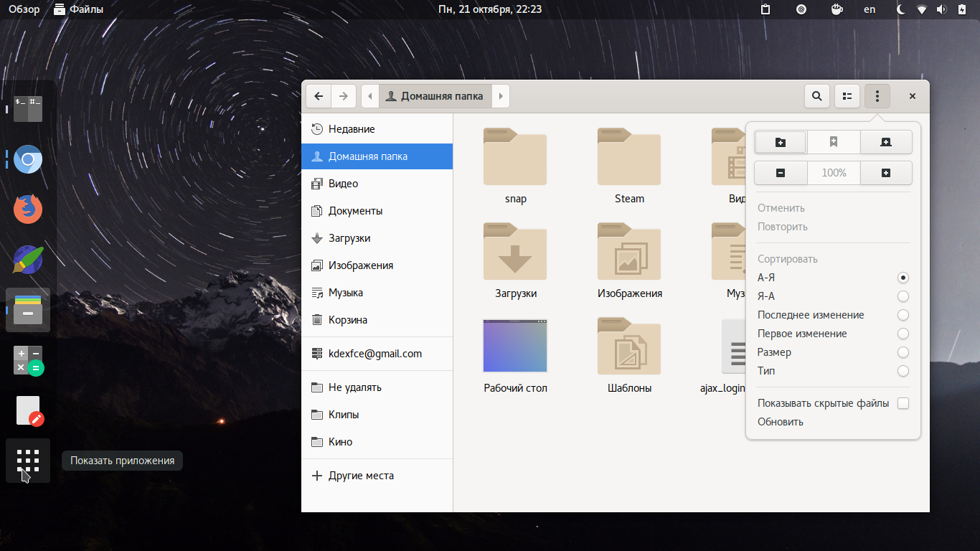Open Изображения in the sidebar
This screenshot has height=551, width=980.
[x=377, y=265]
